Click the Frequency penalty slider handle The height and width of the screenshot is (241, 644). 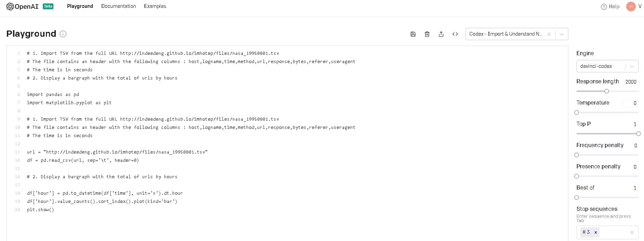(577, 155)
